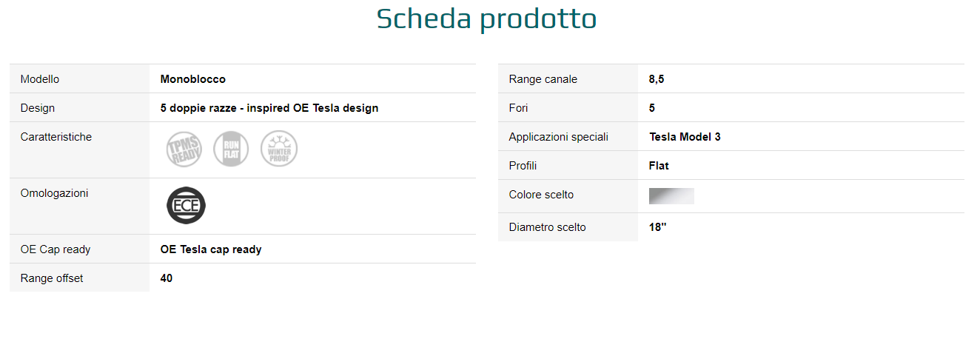Click the Fori value 5
Image resolution: width=980 pixels, height=339 pixels.
(652, 108)
